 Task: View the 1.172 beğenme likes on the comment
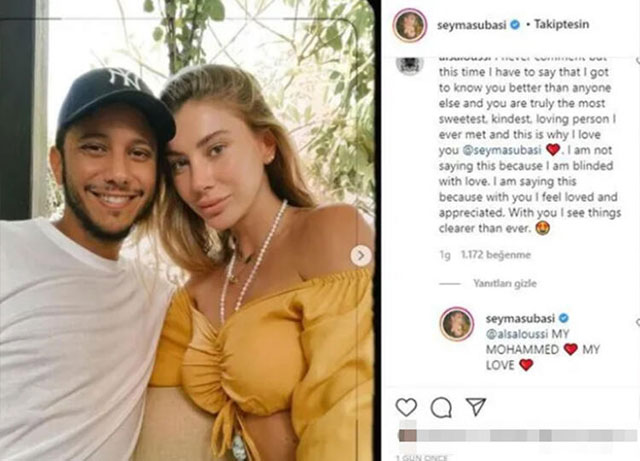[x=496, y=255]
